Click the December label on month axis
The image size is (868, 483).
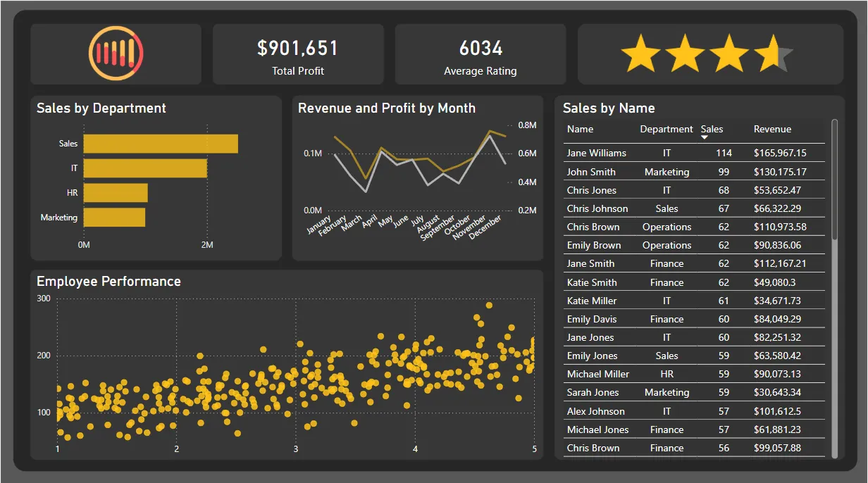point(485,227)
